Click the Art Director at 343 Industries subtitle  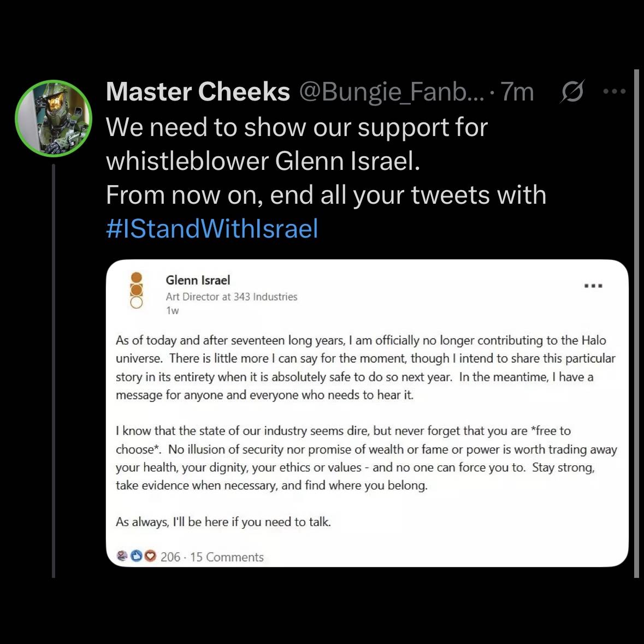tap(232, 297)
